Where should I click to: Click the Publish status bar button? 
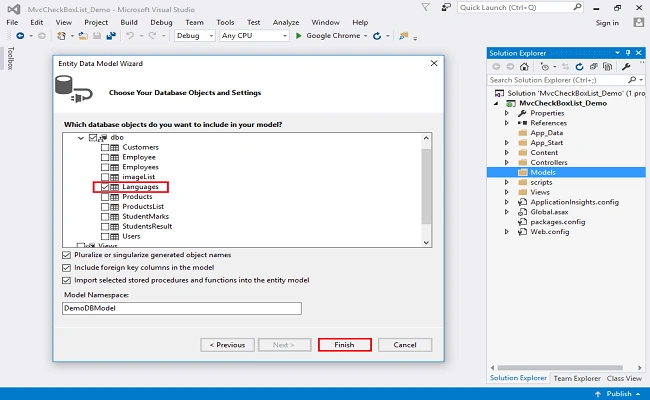[x=618, y=394]
